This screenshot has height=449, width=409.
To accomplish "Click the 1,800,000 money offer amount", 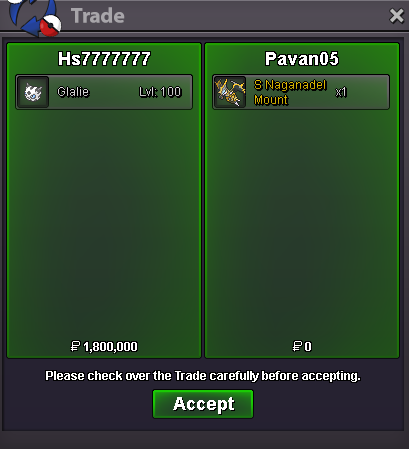I will [110, 347].
